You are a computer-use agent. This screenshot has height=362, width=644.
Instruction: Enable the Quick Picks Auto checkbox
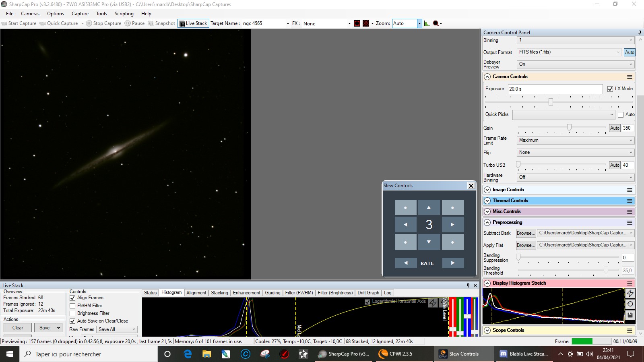pos(621,115)
